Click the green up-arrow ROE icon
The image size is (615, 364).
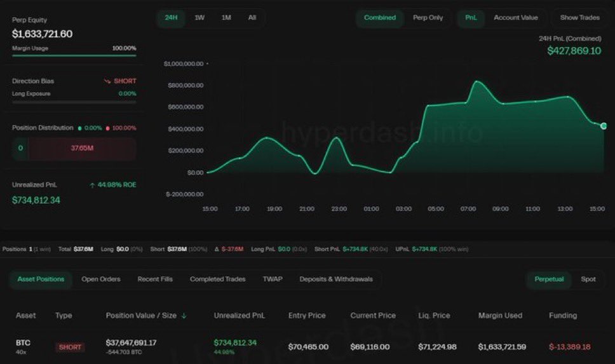pyautogui.click(x=92, y=185)
